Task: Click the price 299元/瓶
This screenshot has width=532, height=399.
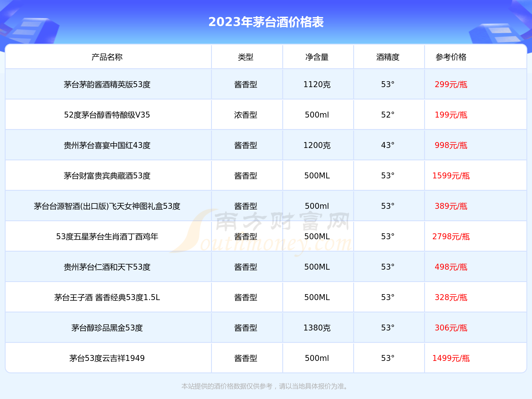Action: [x=451, y=84]
